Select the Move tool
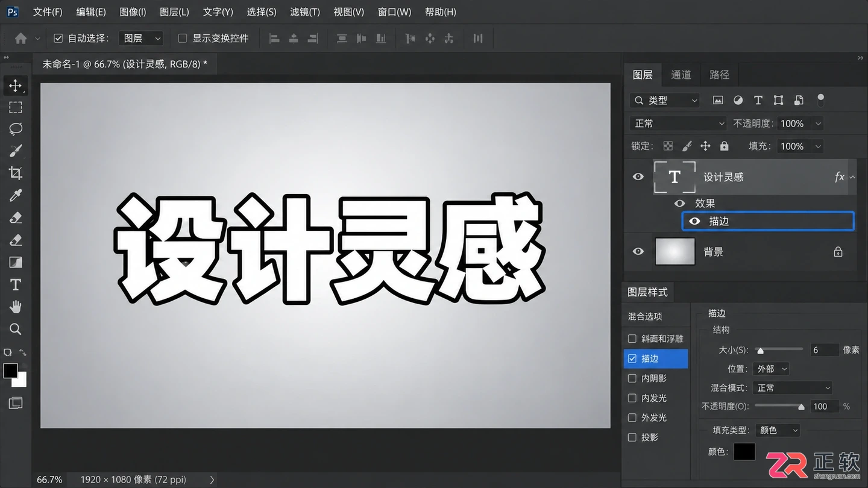The image size is (868, 488). tap(16, 86)
